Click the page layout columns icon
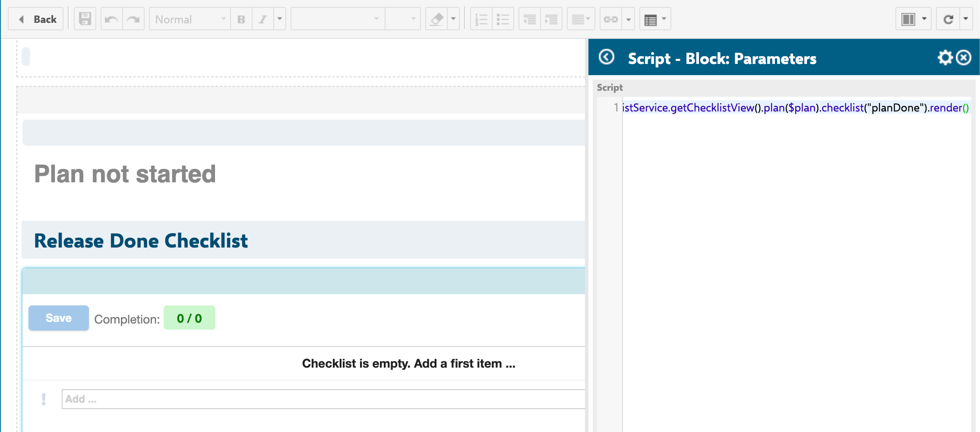Viewport: 980px width, 432px height. click(x=908, y=19)
